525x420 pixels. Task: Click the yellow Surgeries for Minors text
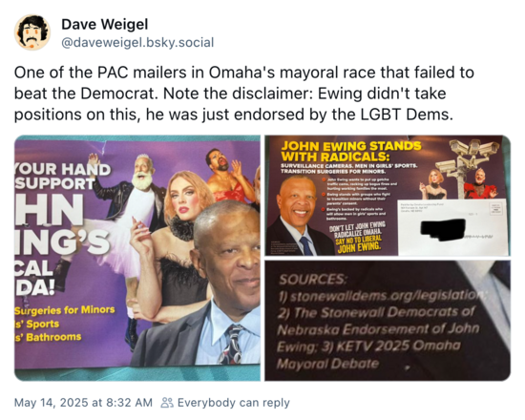pos(65,310)
